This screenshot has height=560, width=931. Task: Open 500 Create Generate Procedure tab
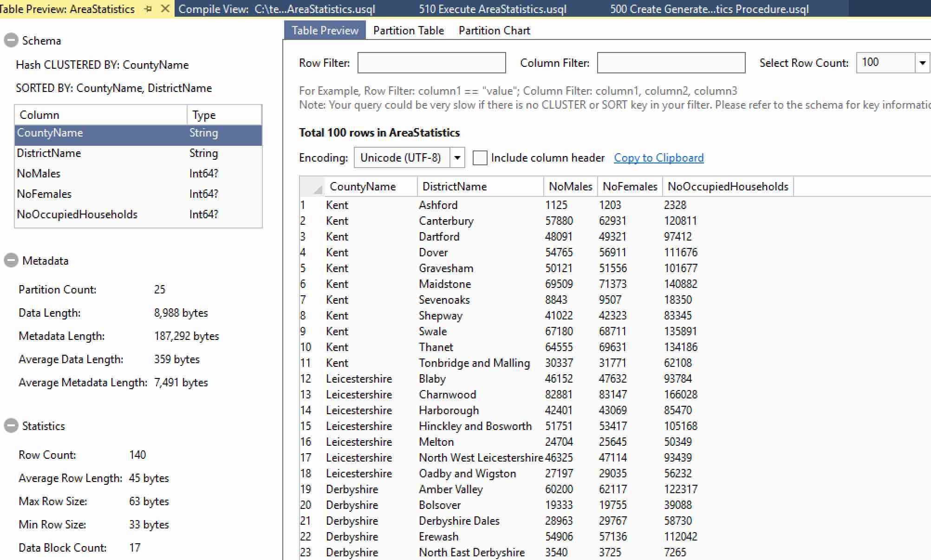[x=709, y=9]
